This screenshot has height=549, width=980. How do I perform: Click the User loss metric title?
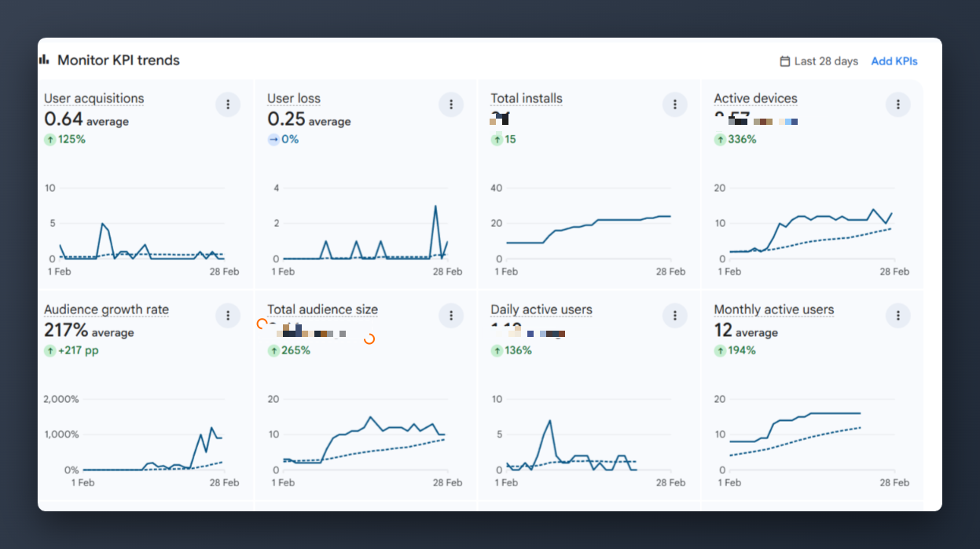(294, 98)
